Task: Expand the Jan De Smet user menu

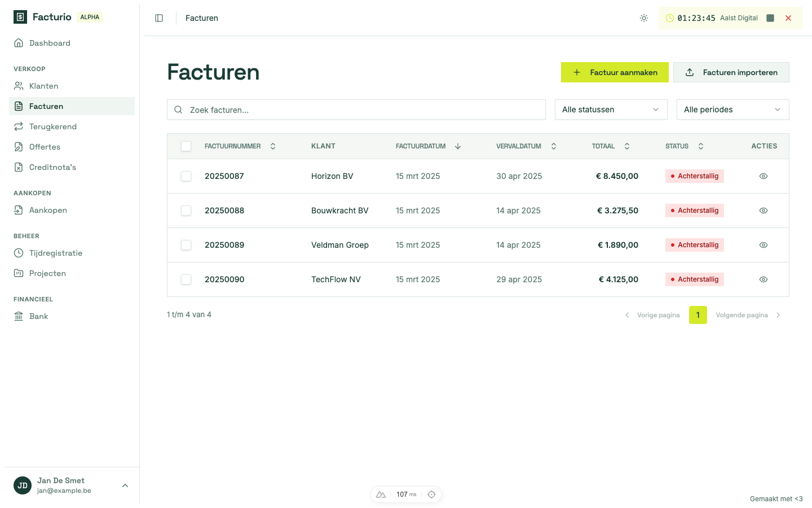Action: click(x=72, y=485)
